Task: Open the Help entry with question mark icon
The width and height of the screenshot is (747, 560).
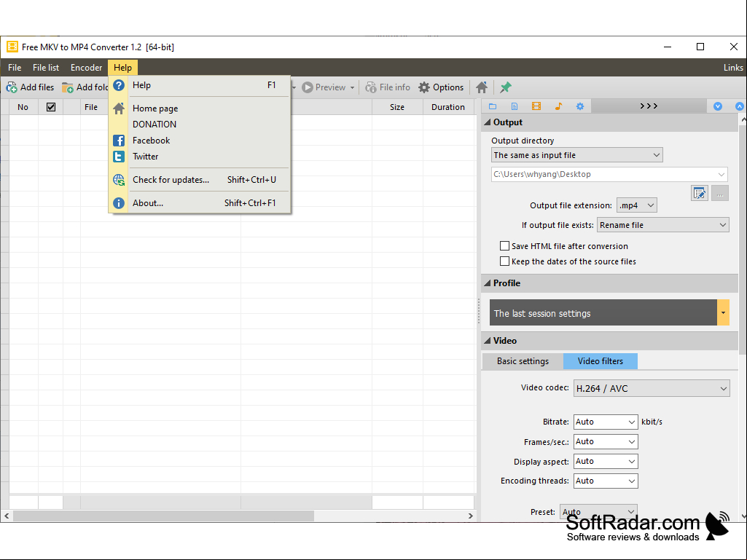Action: (x=200, y=85)
